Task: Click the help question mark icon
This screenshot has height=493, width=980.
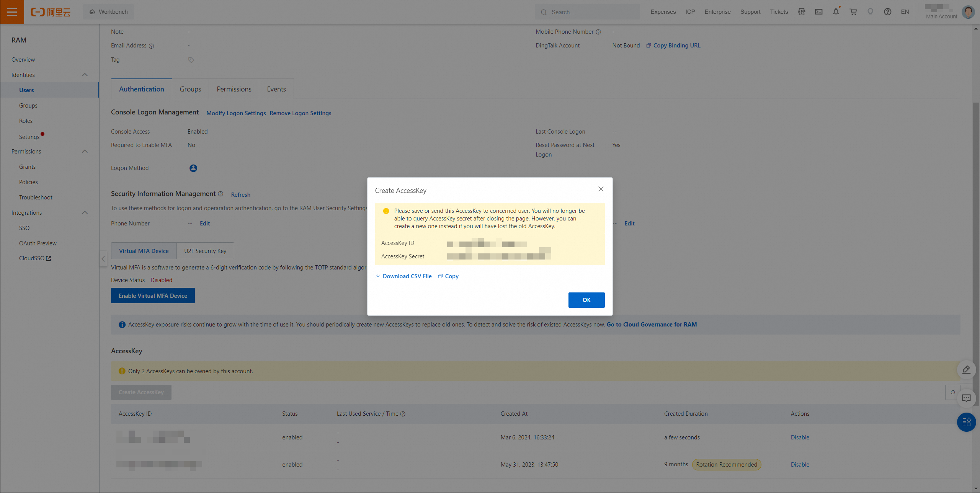Action: tap(887, 12)
